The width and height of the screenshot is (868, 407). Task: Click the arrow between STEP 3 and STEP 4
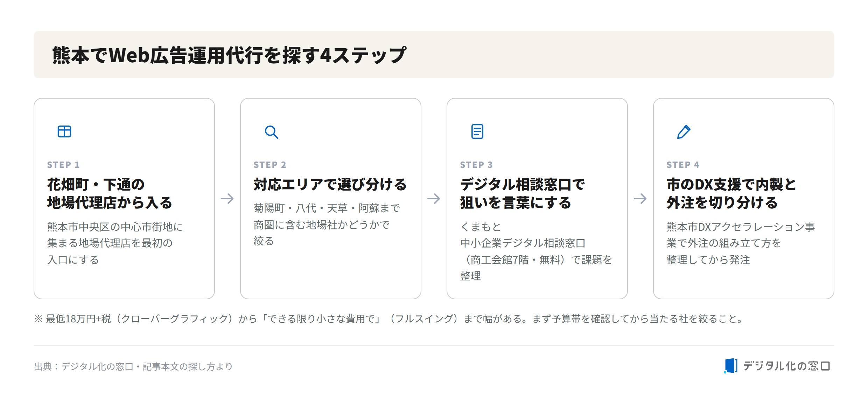(x=640, y=199)
